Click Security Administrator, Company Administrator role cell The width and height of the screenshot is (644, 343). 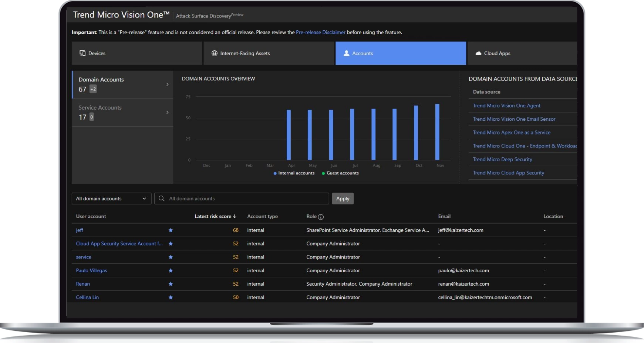pyautogui.click(x=359, y=284)
